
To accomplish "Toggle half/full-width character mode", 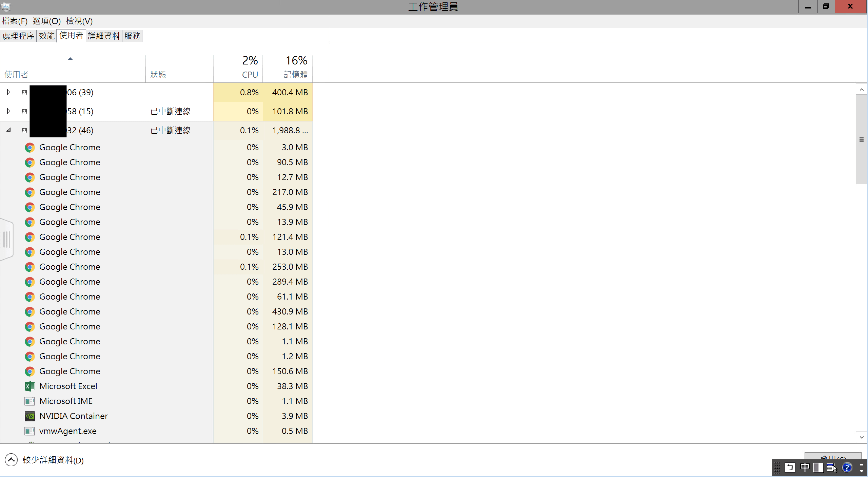I will (x=818, y=468).
